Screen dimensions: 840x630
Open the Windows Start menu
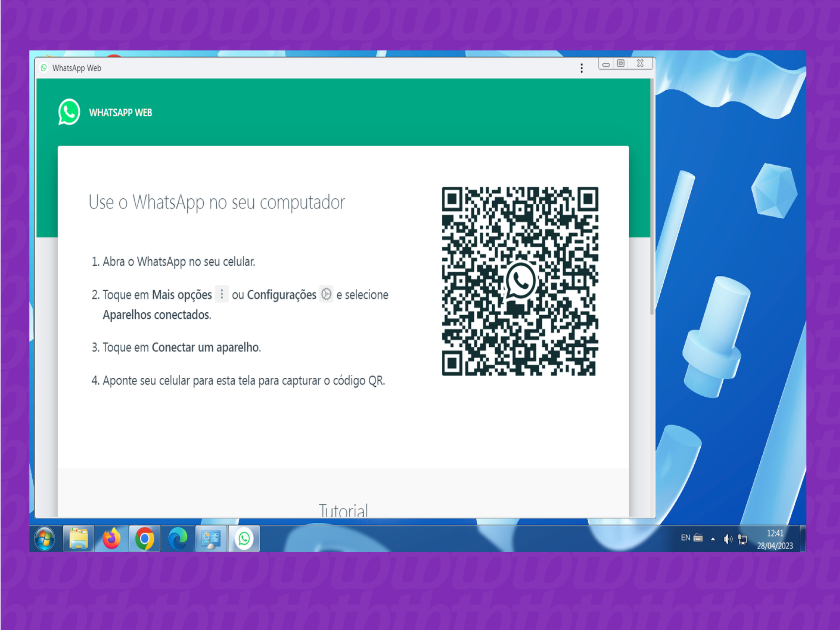pos(45,539)
